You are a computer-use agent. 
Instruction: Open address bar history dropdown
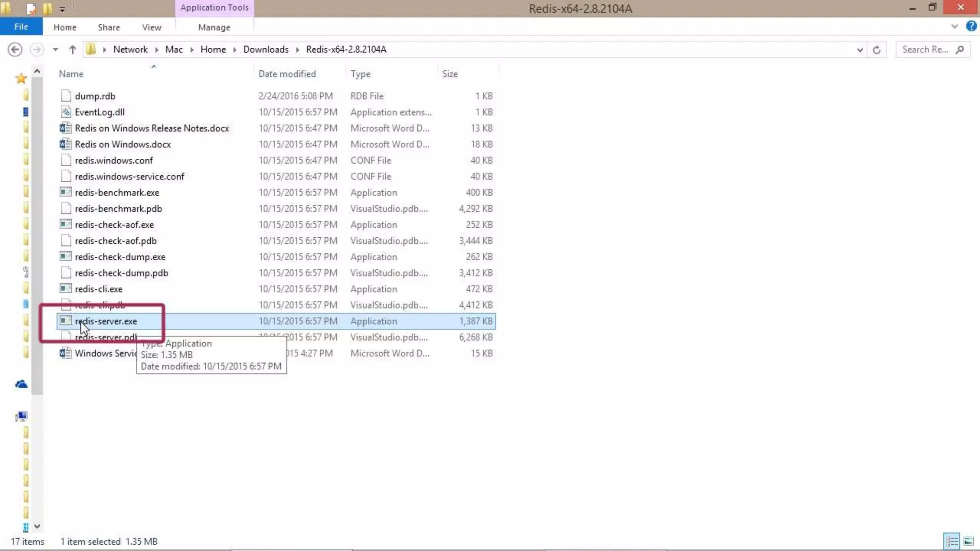coord(859,50)
